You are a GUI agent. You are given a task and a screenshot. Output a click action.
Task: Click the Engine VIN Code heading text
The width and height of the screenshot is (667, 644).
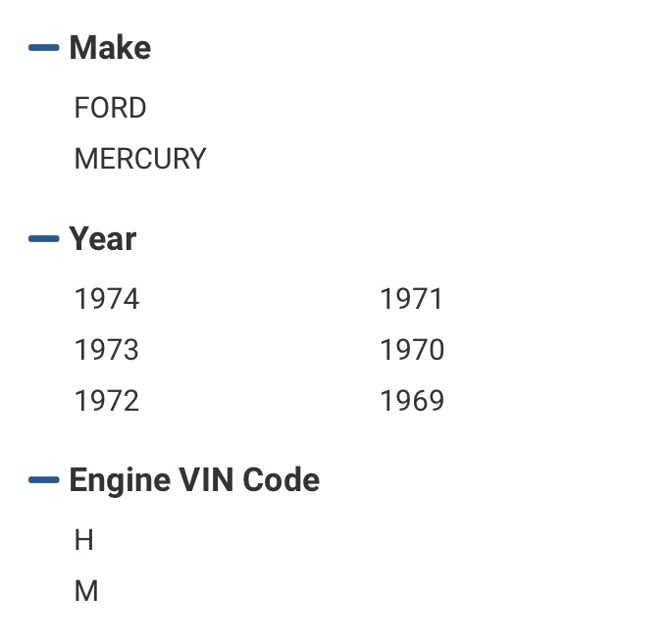tap(194, 479)
